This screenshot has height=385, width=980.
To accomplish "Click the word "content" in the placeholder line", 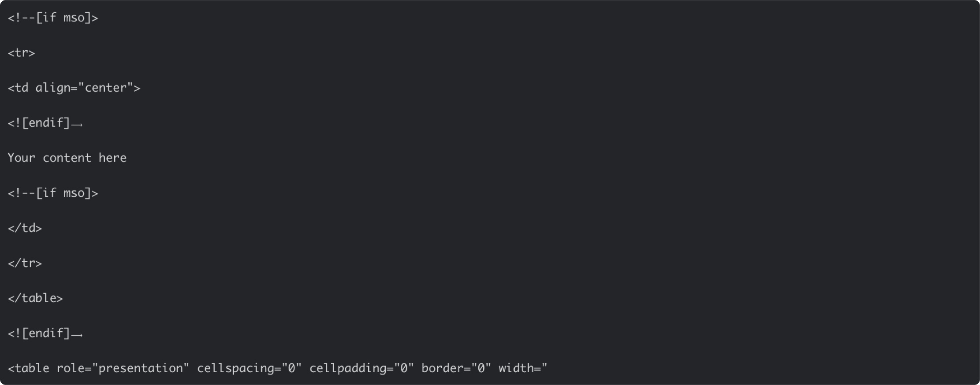I will click(x=67, y=158).
